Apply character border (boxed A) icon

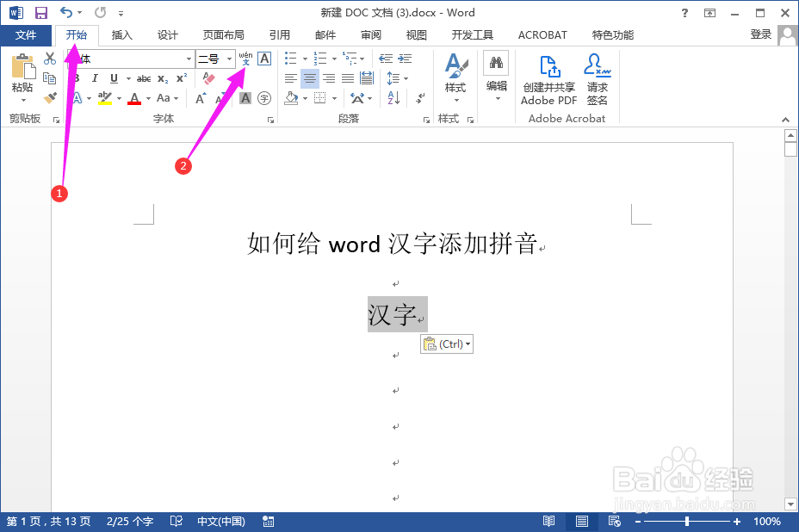264,59
